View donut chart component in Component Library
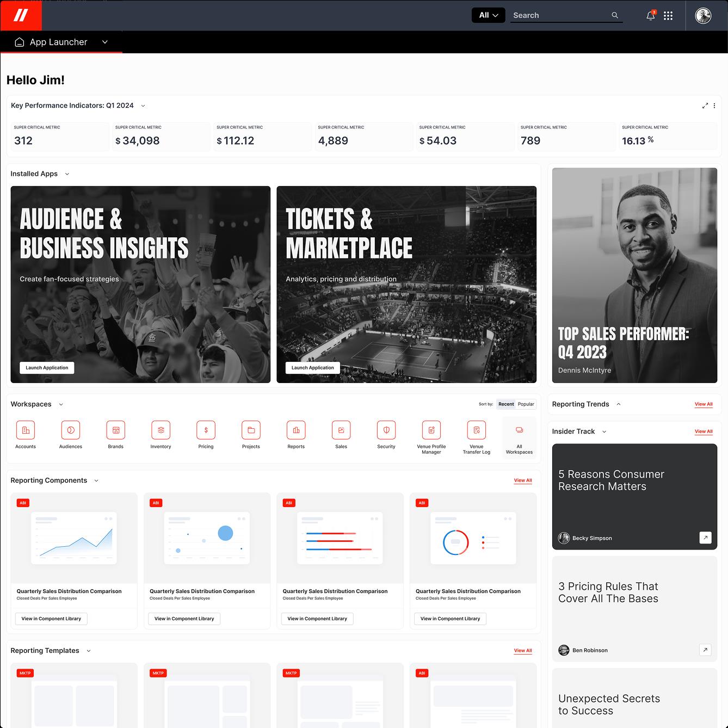The width and height of the screenshot is (728, 728). pos(451,619)
